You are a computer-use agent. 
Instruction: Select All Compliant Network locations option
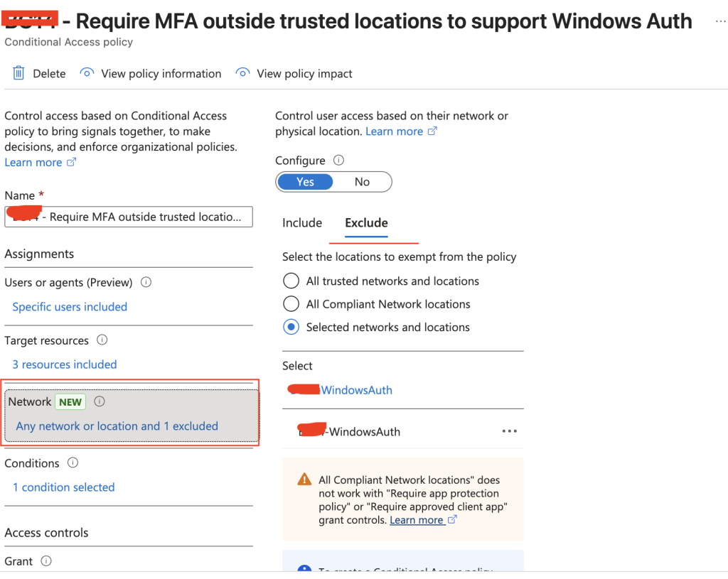click(x=291, y=304)
